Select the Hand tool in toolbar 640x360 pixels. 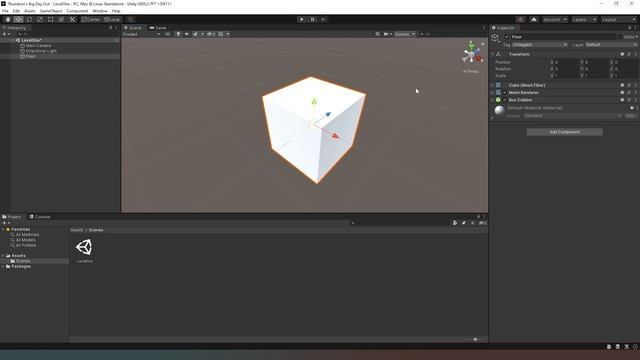point(8,19)
